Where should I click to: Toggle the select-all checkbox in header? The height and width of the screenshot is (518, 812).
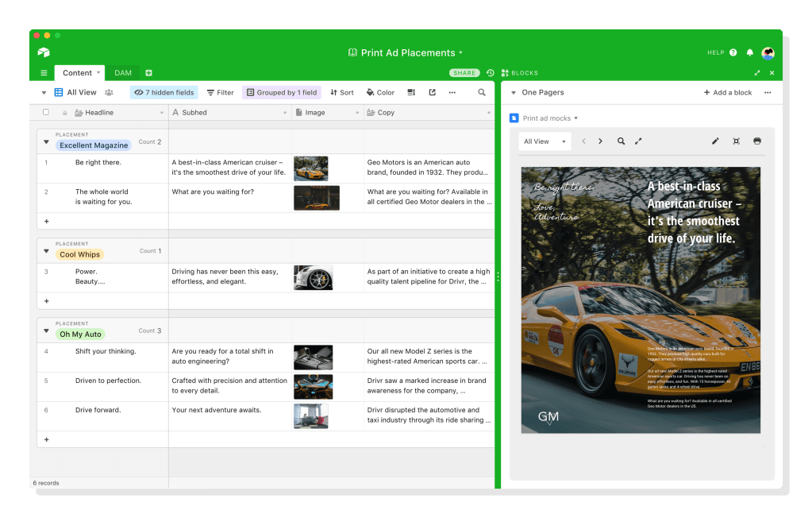(46, 113)
